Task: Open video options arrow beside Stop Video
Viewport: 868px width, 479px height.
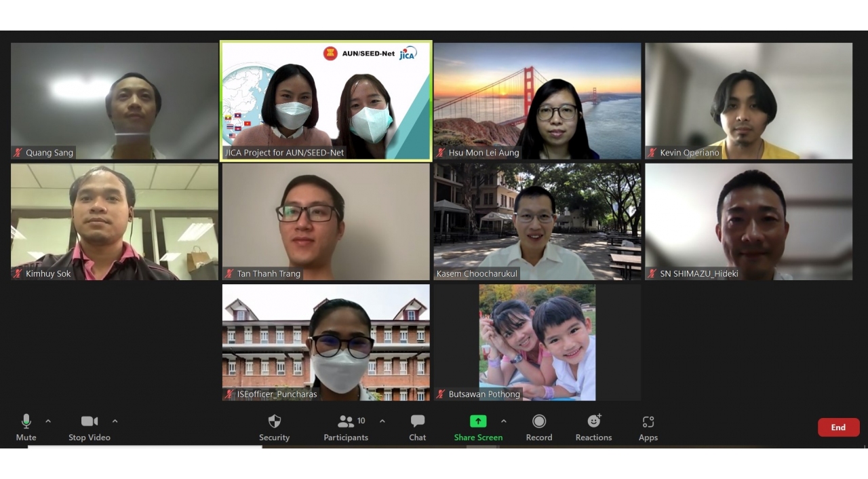Action: [x=115, y=421]
